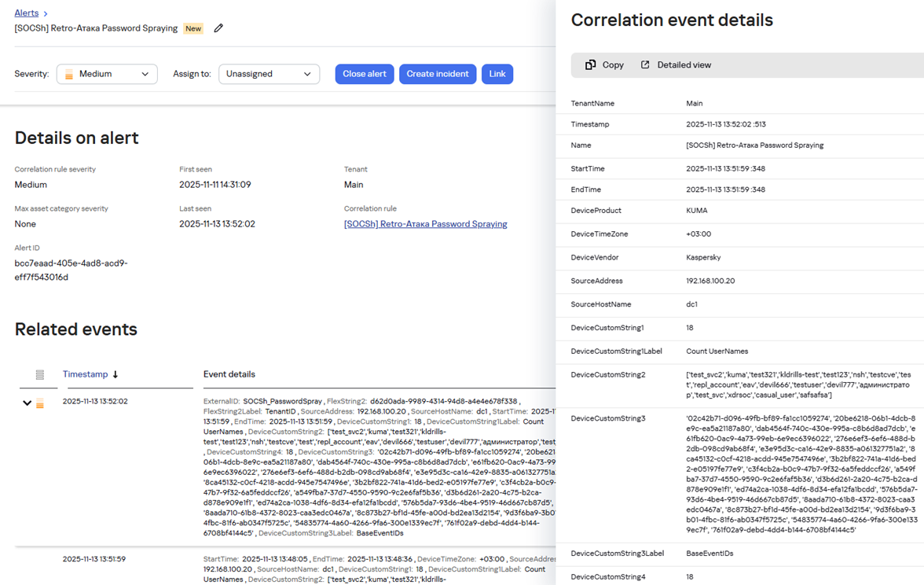Sort by the Timestamp column header
924x585 pixels.
point(86,374)
